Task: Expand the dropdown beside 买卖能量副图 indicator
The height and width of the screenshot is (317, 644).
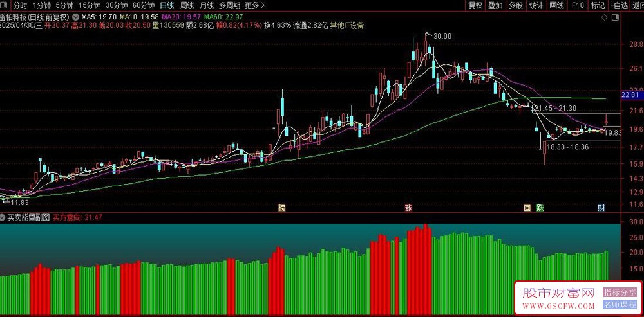Action: pyautogui.click(x=3, y=218)
